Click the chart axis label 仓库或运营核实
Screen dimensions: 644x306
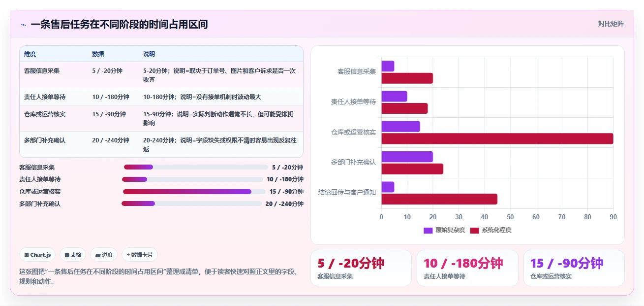pyautogui.click(x=353, y=132)
